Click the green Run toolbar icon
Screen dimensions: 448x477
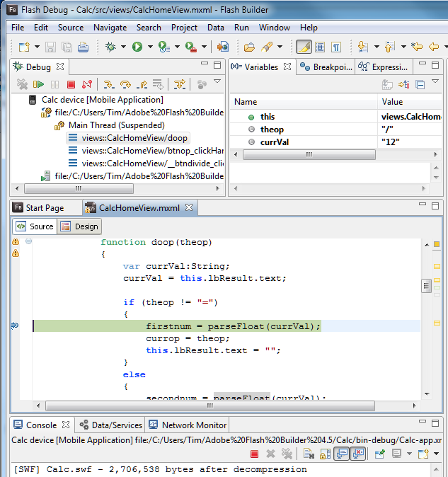137,47
